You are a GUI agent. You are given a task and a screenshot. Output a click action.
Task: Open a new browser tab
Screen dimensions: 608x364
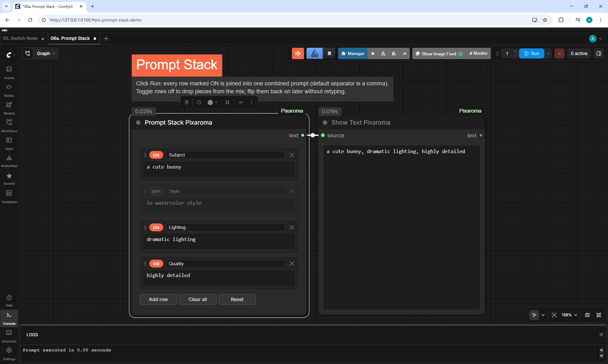click(92, 6)
